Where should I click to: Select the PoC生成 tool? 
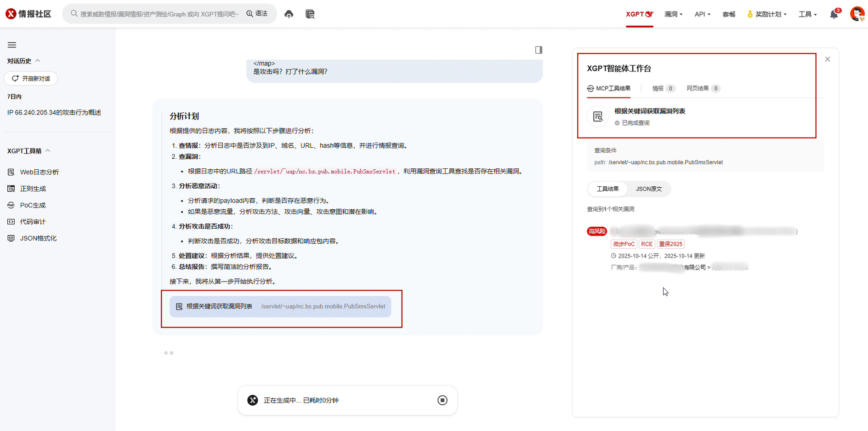(33, 205)
